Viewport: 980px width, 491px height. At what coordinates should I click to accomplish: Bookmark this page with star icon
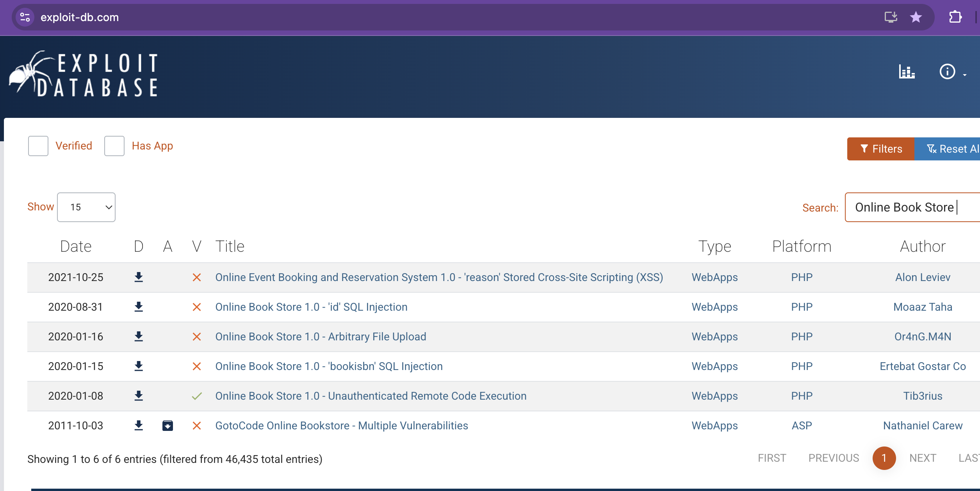[916, 17]
